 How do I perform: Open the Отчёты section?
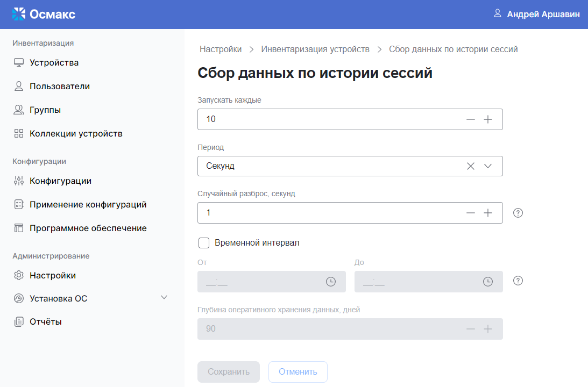[45, 321]
